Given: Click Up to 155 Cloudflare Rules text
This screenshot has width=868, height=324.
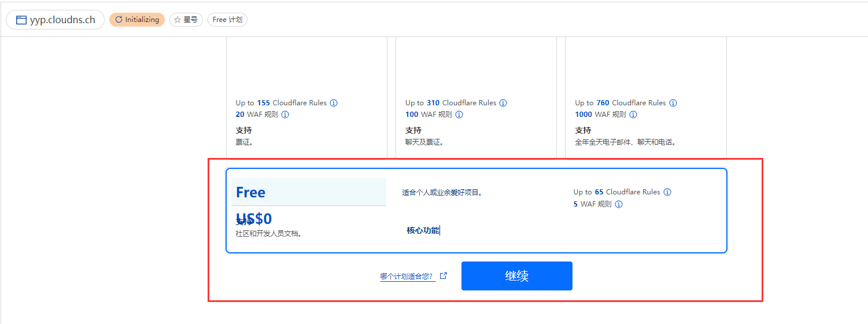Looking at the screenshot, I should 281,103.
